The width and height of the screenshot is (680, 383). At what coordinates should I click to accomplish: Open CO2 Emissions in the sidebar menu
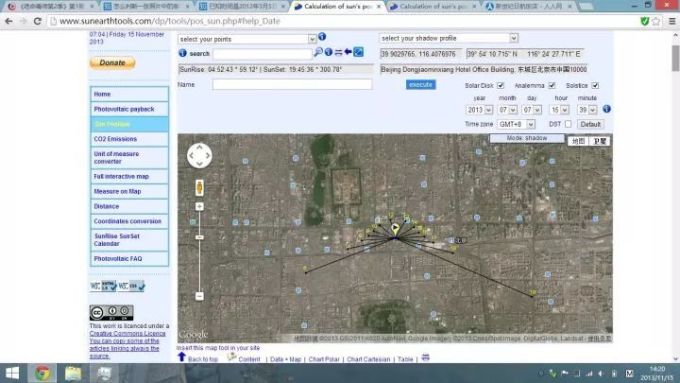pyautogui.click(x=129, y=139)
